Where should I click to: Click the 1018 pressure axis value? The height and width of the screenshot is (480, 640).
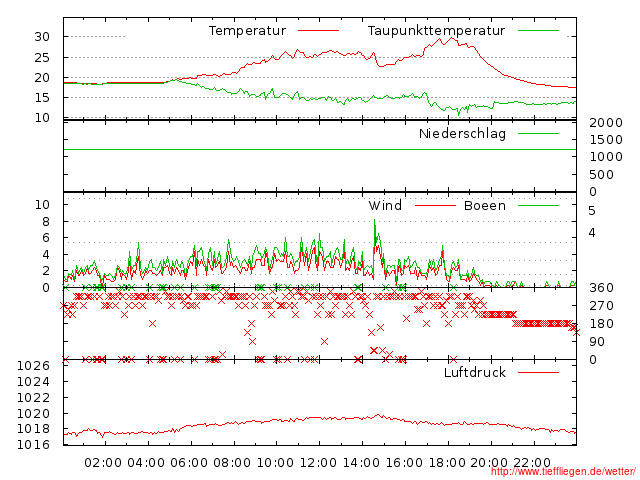click(33, 429)
